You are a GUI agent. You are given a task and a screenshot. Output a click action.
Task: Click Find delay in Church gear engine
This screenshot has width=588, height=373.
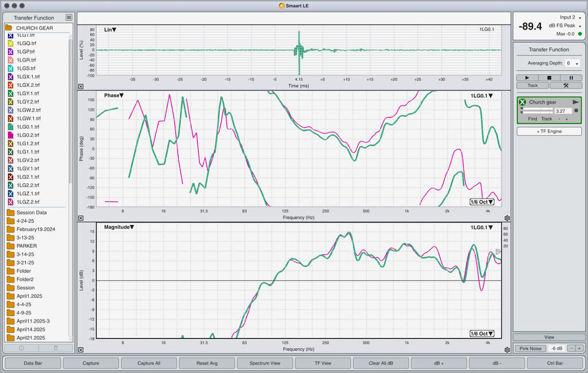(x=532, y=119)
